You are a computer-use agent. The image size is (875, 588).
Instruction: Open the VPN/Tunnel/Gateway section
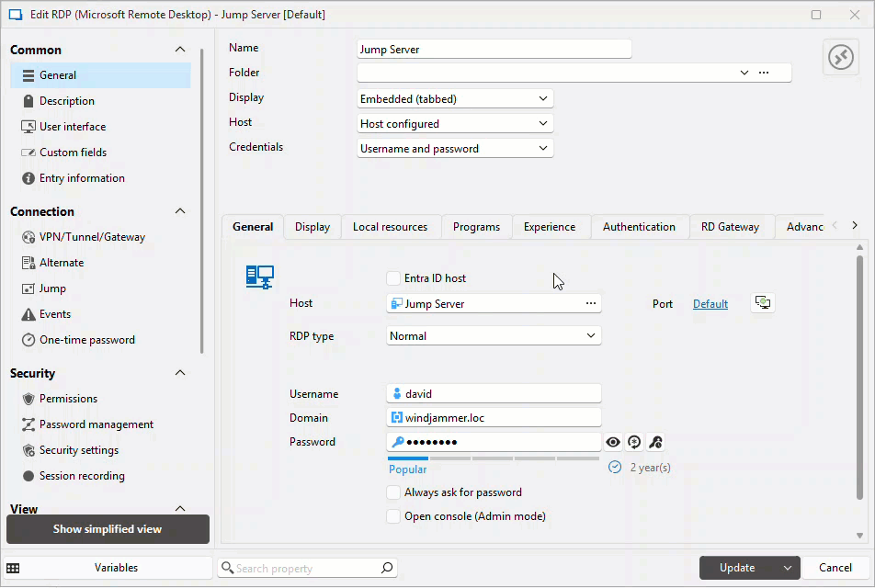(92, 237)
